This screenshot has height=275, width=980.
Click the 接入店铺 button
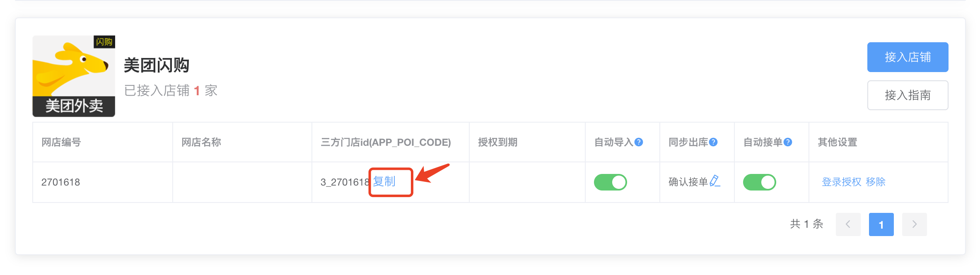click(x=908, y=57)
